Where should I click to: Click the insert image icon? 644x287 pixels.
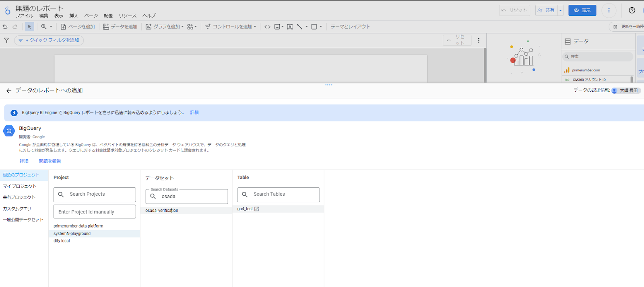[277, 27]
